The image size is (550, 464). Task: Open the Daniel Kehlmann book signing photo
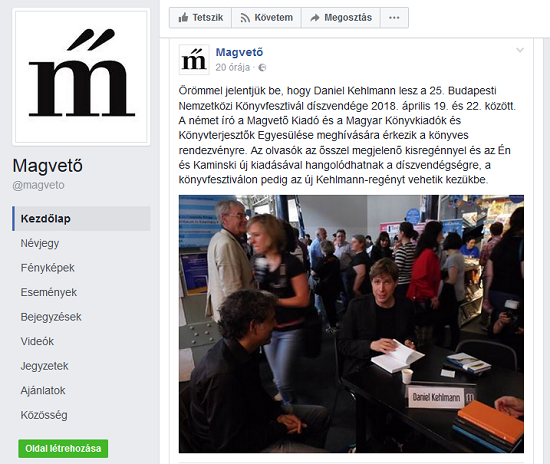point(351,324)
